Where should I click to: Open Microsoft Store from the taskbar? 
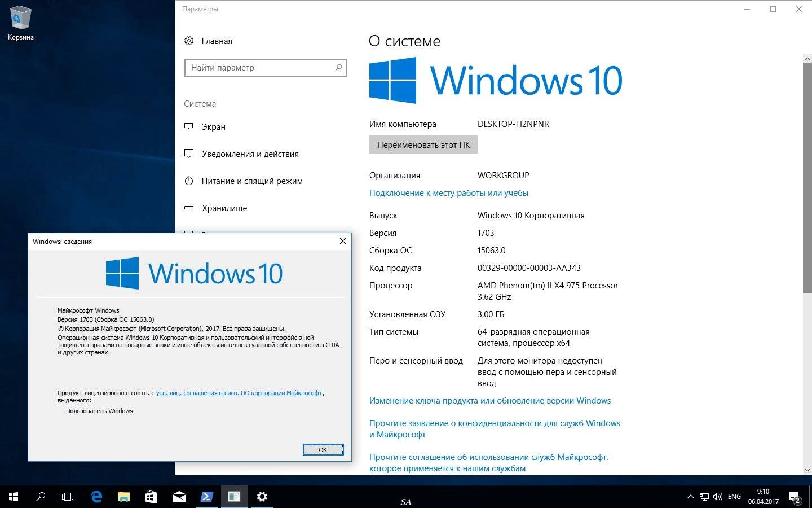151,497
